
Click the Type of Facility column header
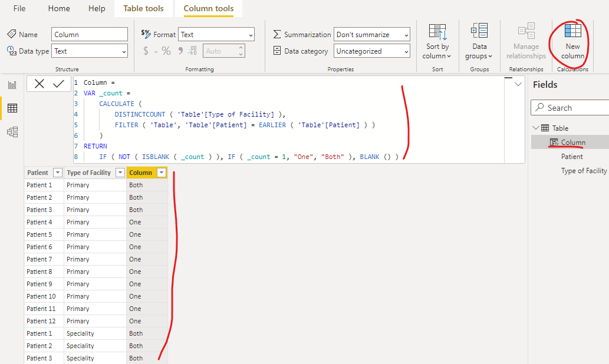click(89, 173)
